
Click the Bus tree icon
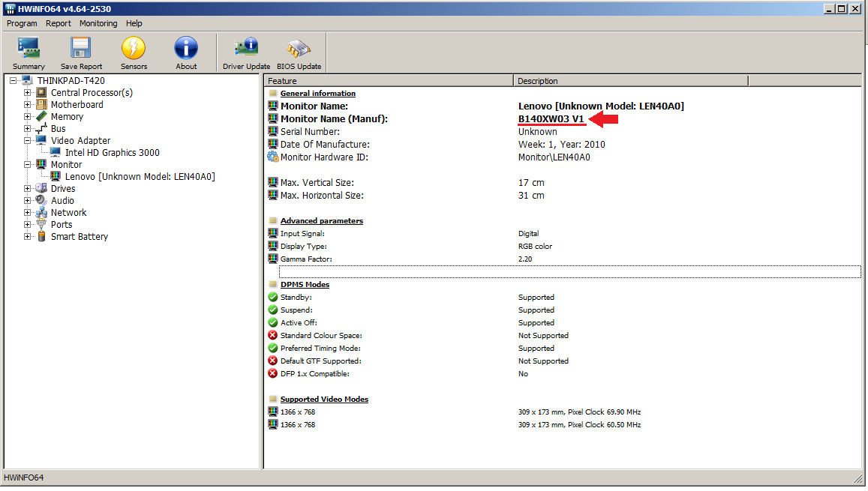pos(41,128)
